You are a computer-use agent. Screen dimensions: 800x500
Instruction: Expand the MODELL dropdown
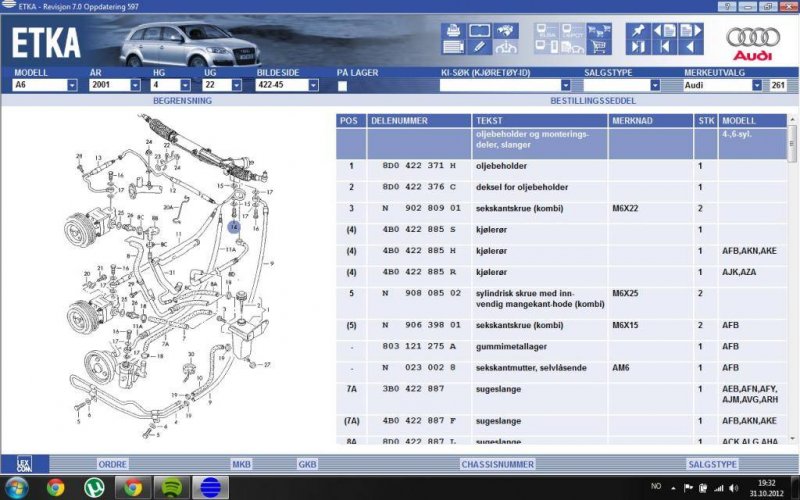click(x=72, y=86)
